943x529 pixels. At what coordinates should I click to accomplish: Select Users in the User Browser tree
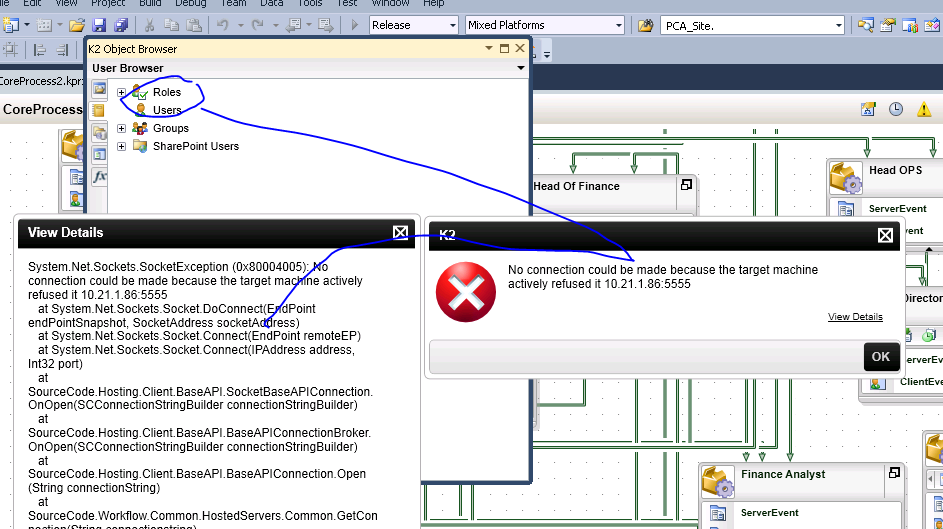point(167,110)
